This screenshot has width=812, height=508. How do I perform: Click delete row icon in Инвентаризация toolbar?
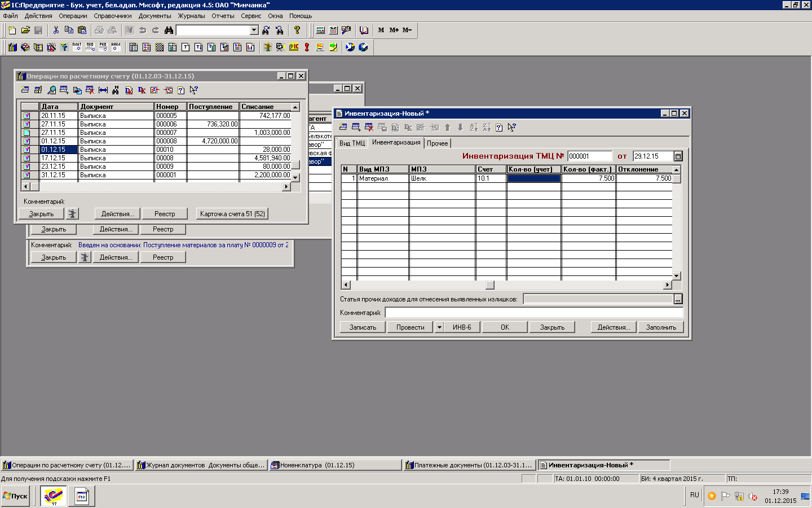369,128
